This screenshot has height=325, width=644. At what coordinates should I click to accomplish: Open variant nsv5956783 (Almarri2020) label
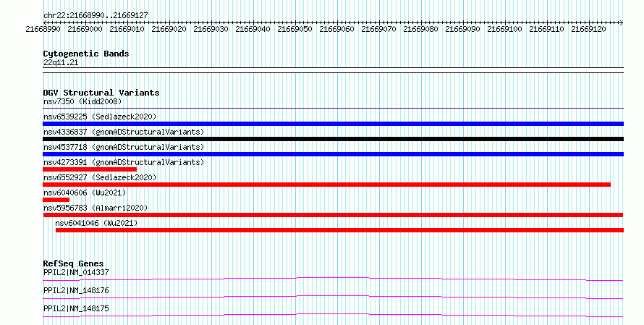(96, 208)
